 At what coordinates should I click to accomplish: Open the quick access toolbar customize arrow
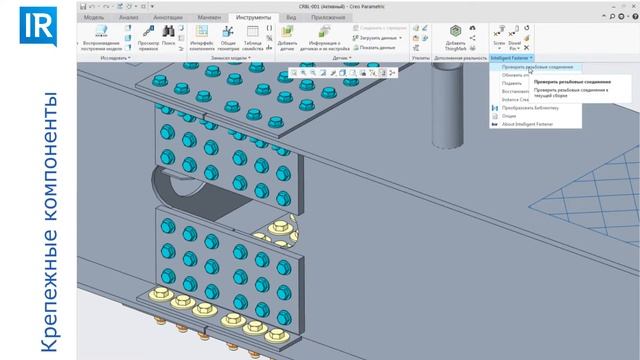pyautogui.click(x=153, y=7)
